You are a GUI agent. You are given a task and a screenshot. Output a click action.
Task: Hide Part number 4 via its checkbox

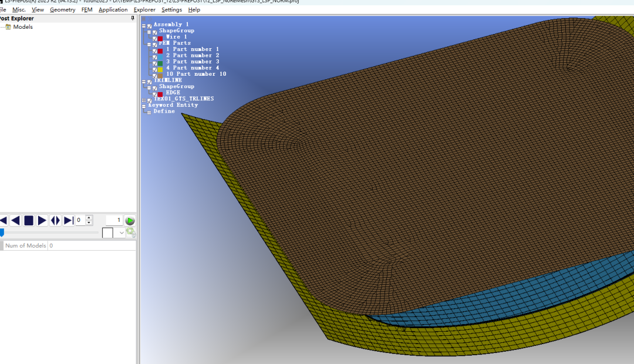pyautogui.click(x=154, y=69)
